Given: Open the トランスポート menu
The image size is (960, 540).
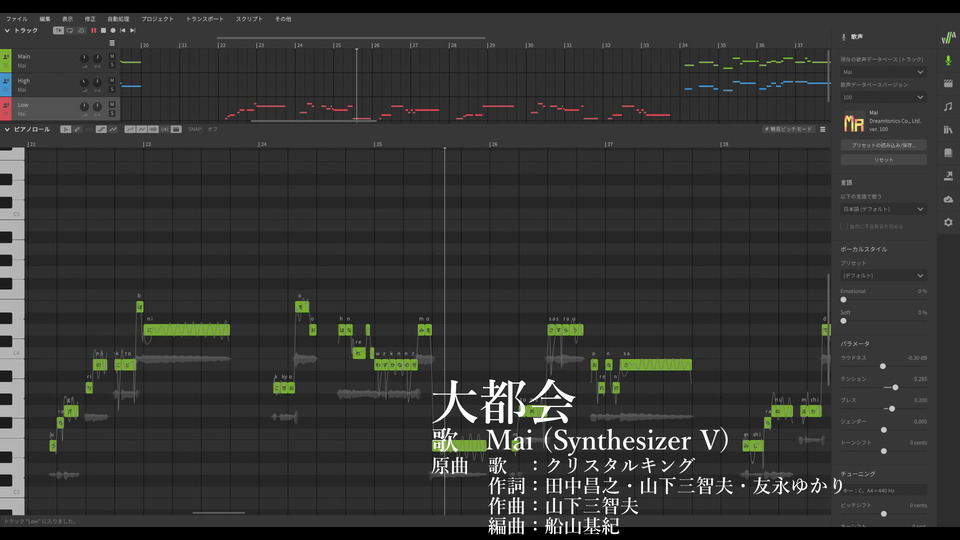Looking at the screenshot, I should (x=205, y=19).
